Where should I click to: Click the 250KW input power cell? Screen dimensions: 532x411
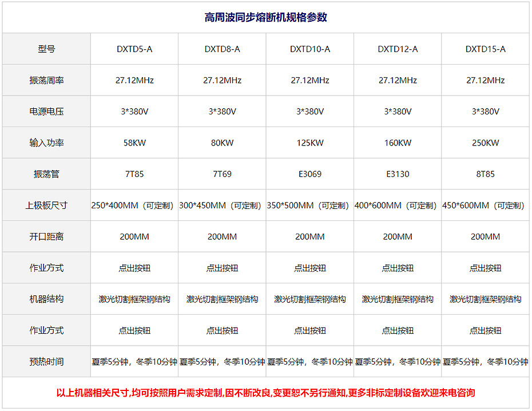click(485, 143)
